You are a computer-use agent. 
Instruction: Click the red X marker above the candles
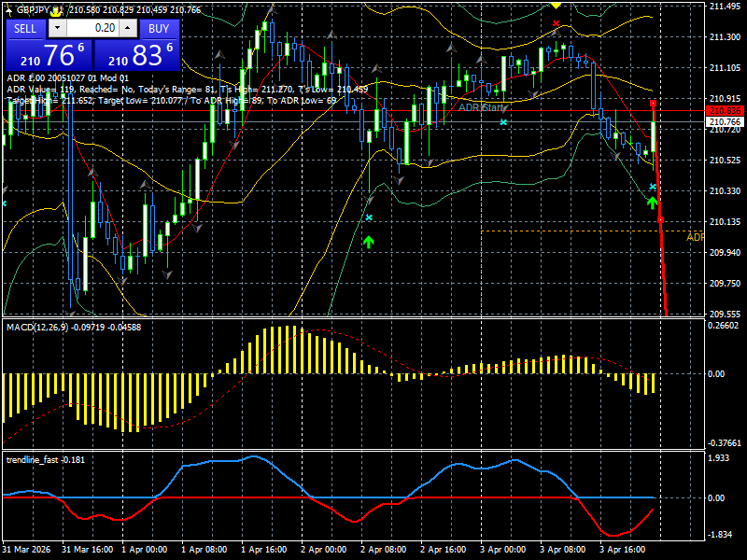554,22
